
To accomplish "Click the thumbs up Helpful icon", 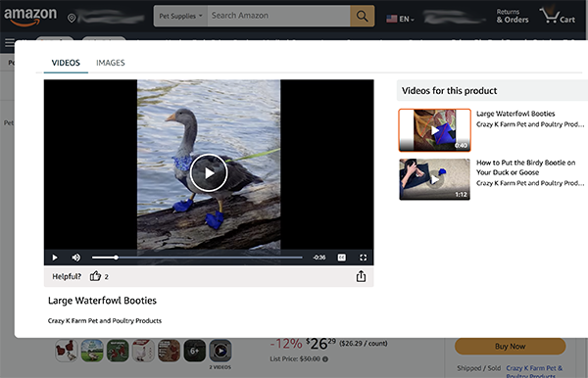I will point(95,276).
